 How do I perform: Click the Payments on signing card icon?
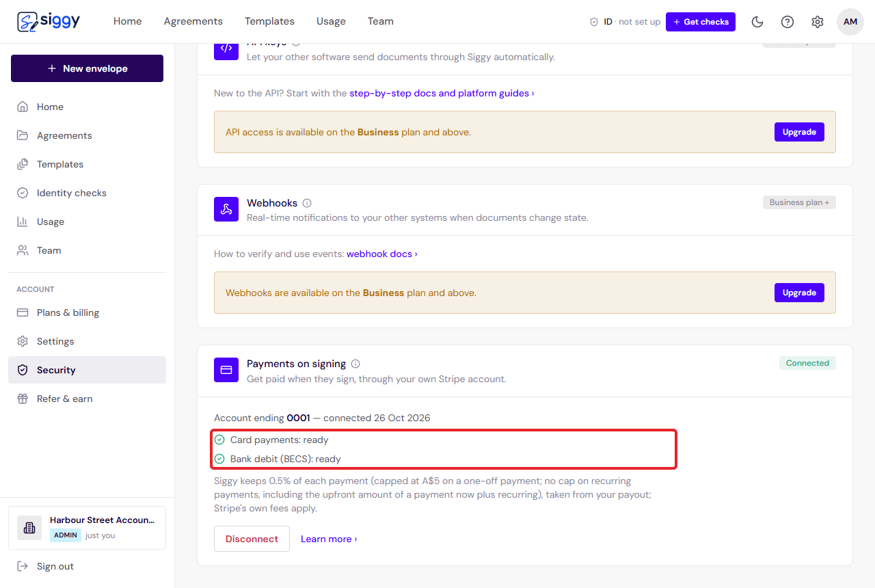226,370
